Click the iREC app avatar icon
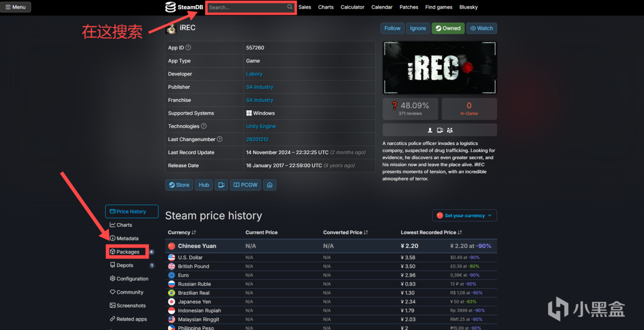Image resolution: width=644 pixels, height=330 pixels. pos(171,29)
